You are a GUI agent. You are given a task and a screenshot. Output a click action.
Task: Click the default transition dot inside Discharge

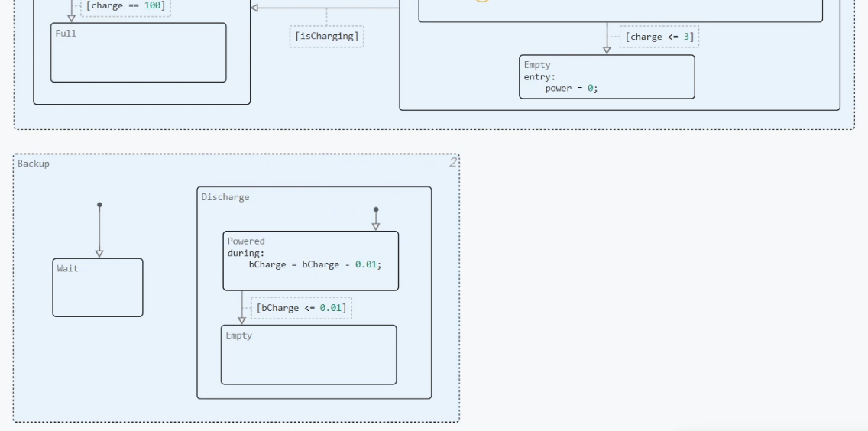(376, 209)
